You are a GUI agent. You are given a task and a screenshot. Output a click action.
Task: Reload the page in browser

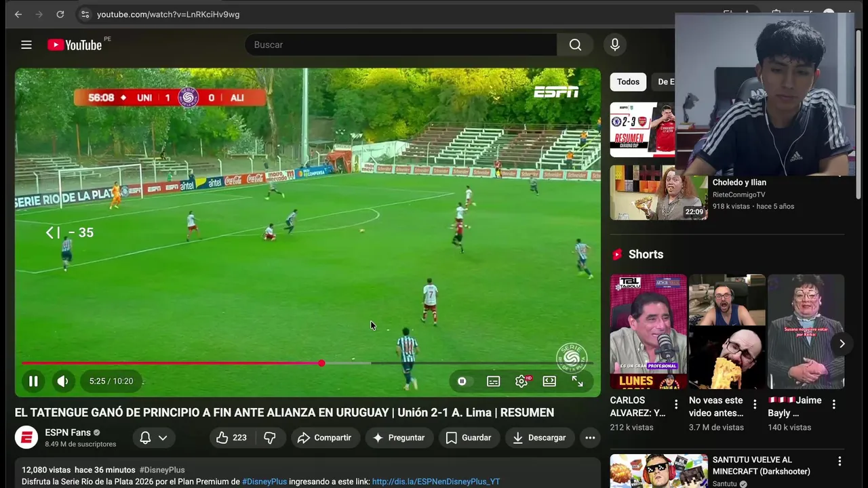pos(60,14)
